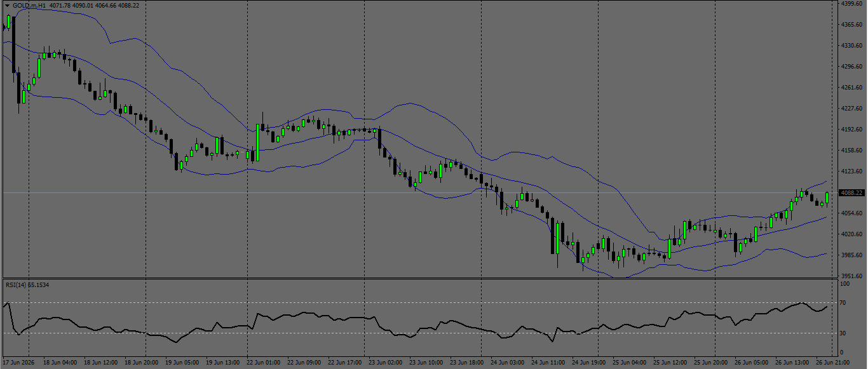868x369 pixels.
Task: Click the 18 Jun 04:00 time label
Action: click(x=60, y=362)
